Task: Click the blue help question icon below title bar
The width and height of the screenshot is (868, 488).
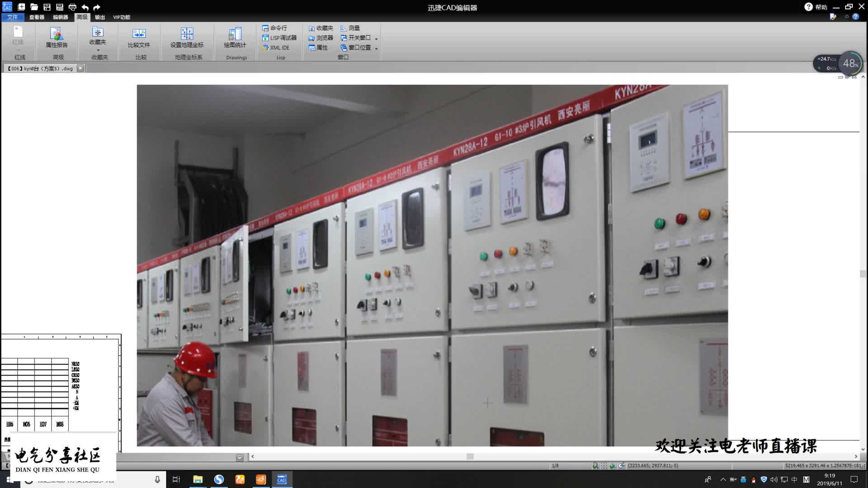Action: 855,17
